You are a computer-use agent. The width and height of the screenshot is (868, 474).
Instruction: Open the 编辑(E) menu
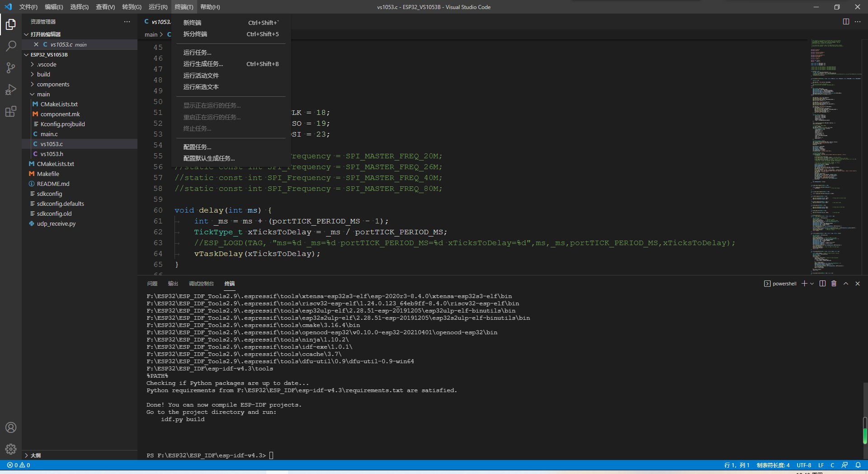pos(54,7)
